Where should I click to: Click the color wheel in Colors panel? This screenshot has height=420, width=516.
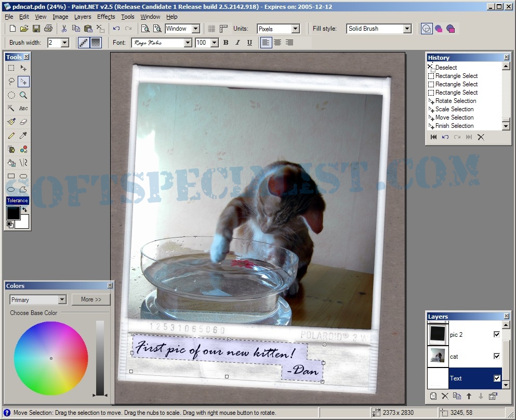click(51, 358)
